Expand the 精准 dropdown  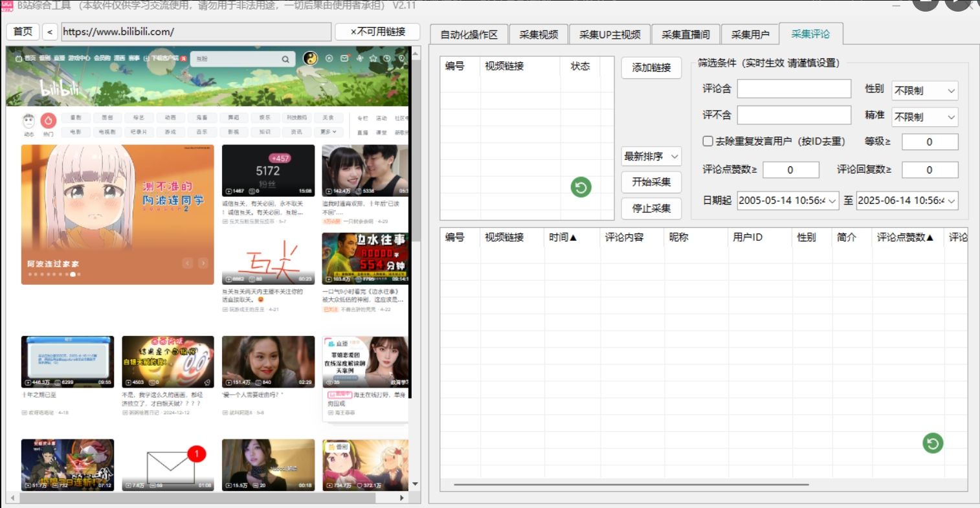pos(924,117)
